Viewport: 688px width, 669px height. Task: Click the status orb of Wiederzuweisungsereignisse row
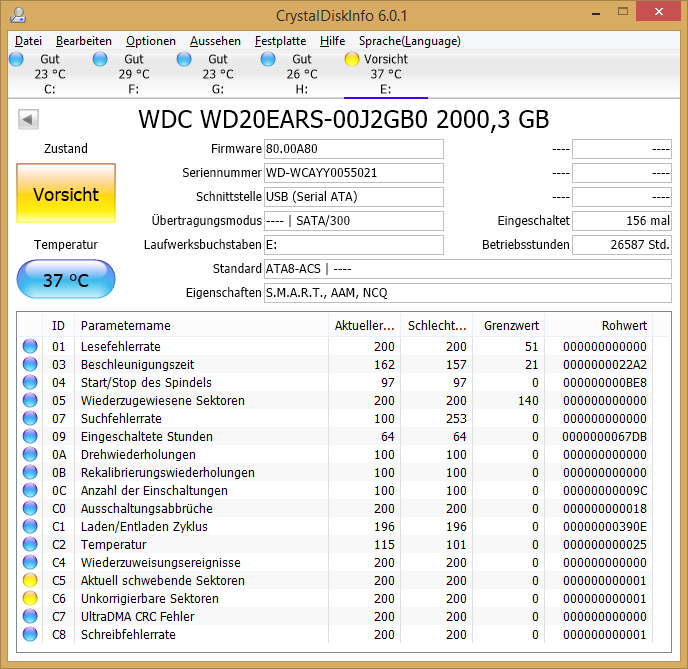coord(30,562)
